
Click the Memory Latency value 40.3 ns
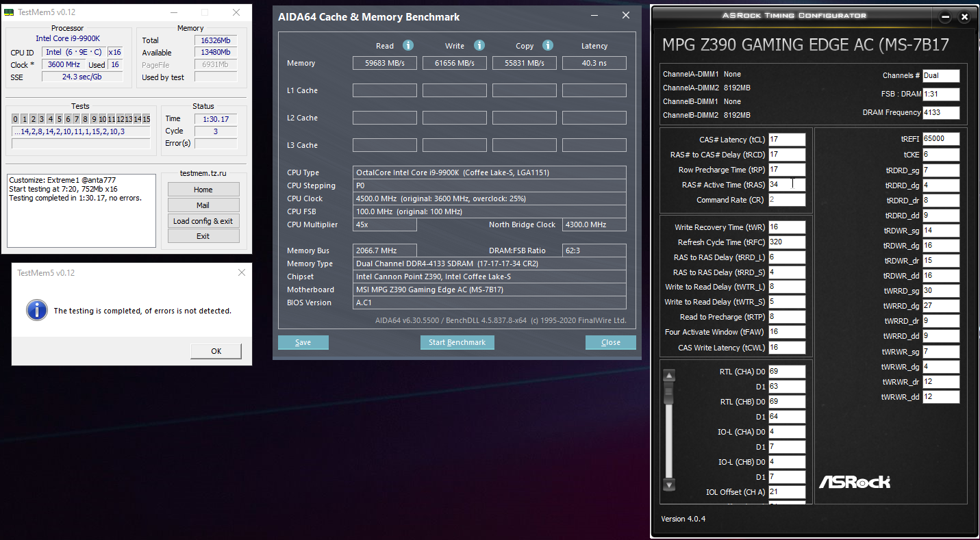pos(594,63)
